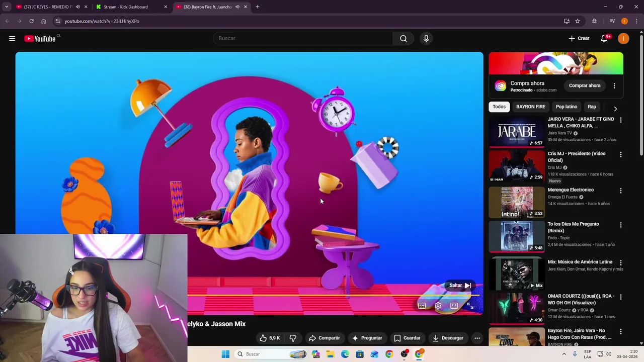Open options for Mix: Música de América Latina
Viewport: 644px width, 362px height.
[620, 263]
